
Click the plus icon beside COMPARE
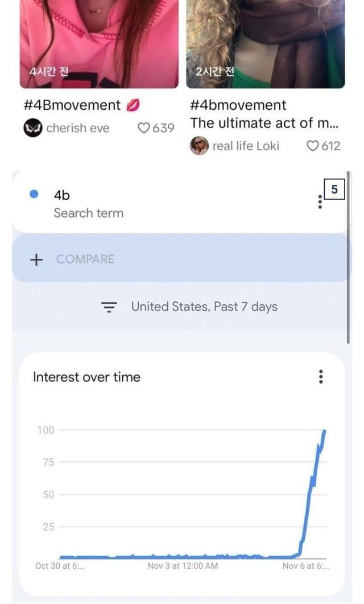(x=36, y=259)
